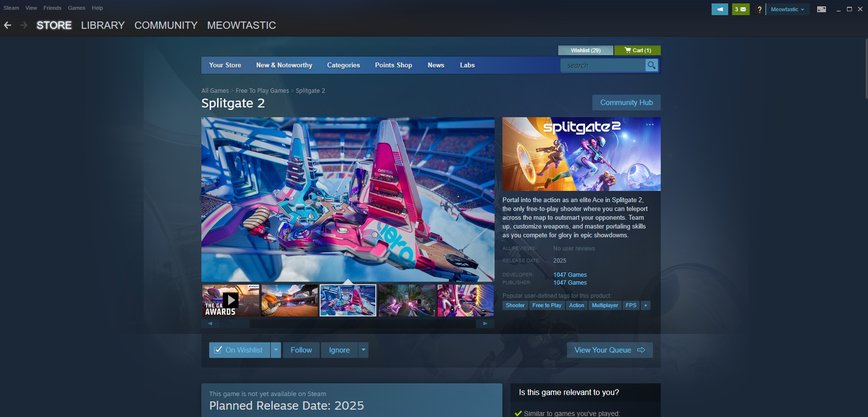The width and height of the screenshot is (868, 417).
Task: Click the magnifying glass search button
Action: (651, 65)
